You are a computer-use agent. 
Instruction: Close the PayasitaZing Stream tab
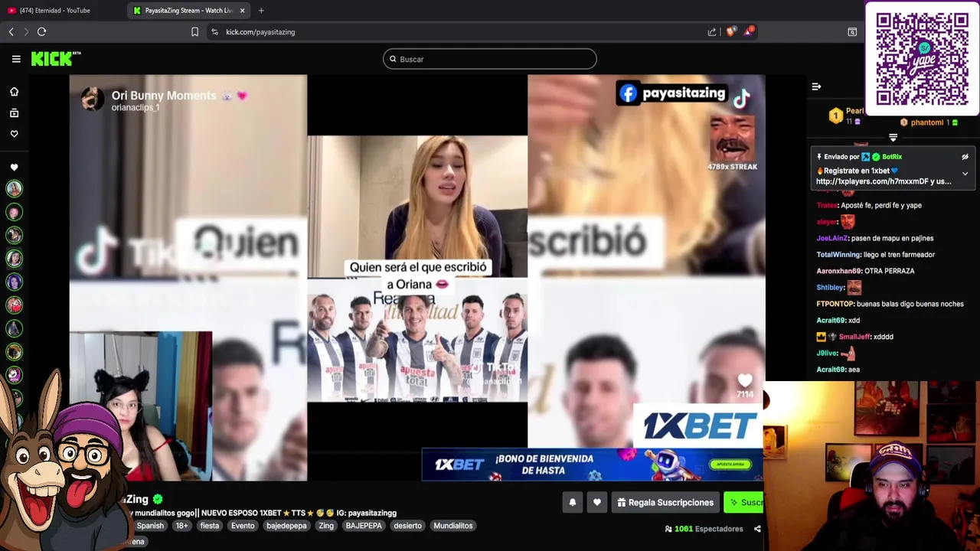tap(242, 11)
